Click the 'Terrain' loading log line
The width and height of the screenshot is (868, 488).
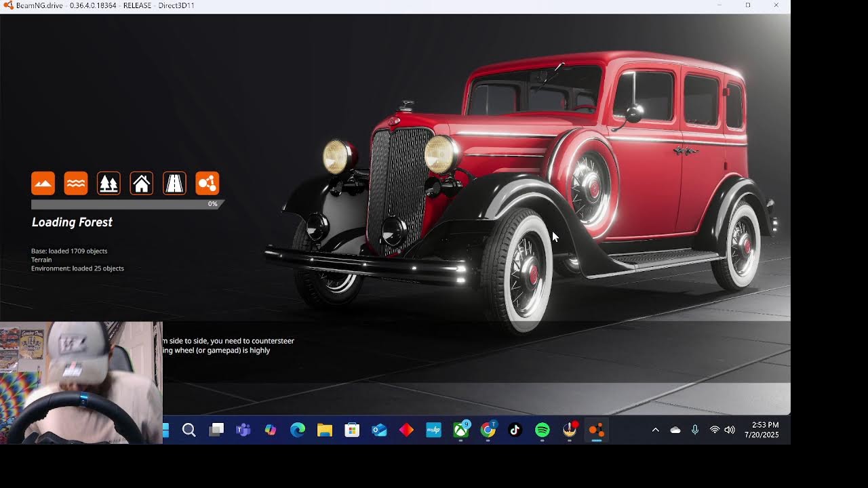[x=41, y=260]
